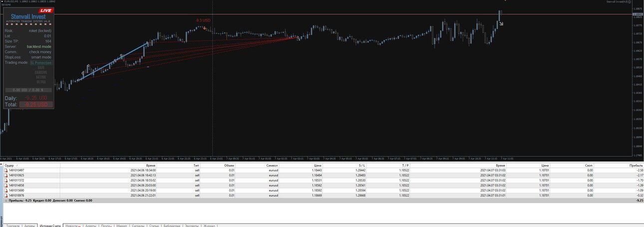The height and width of the screenshot is (227, 644).
Task: Open the Библиотека tab
Action: click(172, 226)
